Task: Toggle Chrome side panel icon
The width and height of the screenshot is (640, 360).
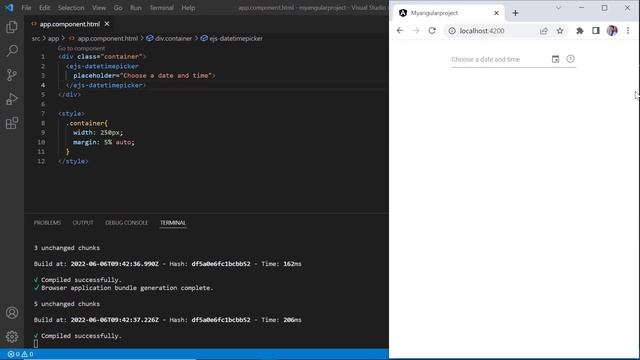Action: (596, 31)
